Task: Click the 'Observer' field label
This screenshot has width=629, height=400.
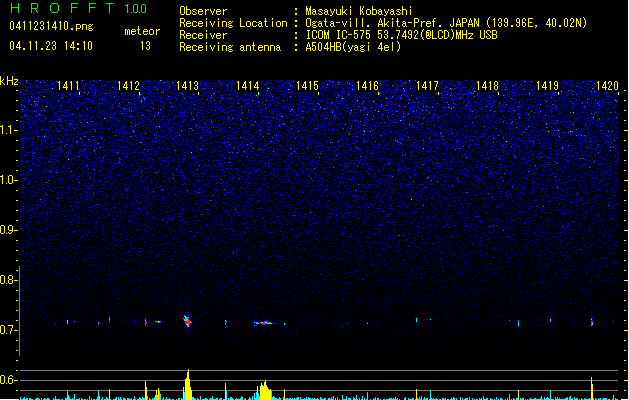Action: pyautogui.click(x=203, y=11)
